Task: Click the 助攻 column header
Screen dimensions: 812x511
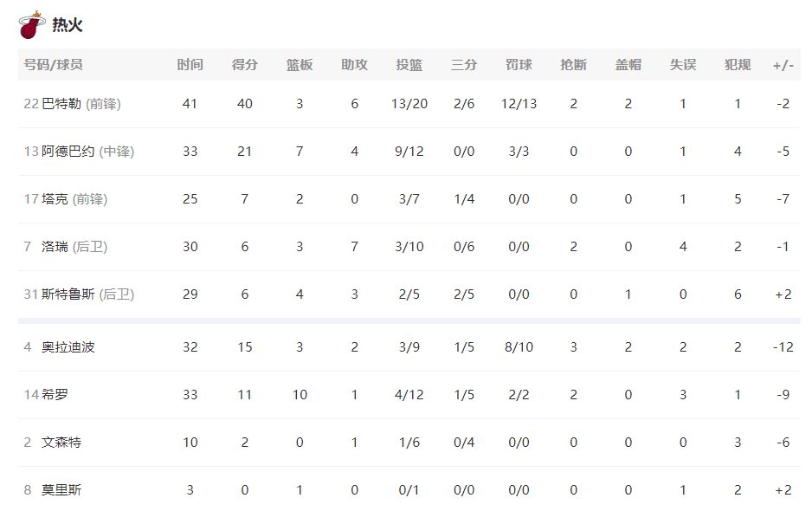Action: click(354, 65)
